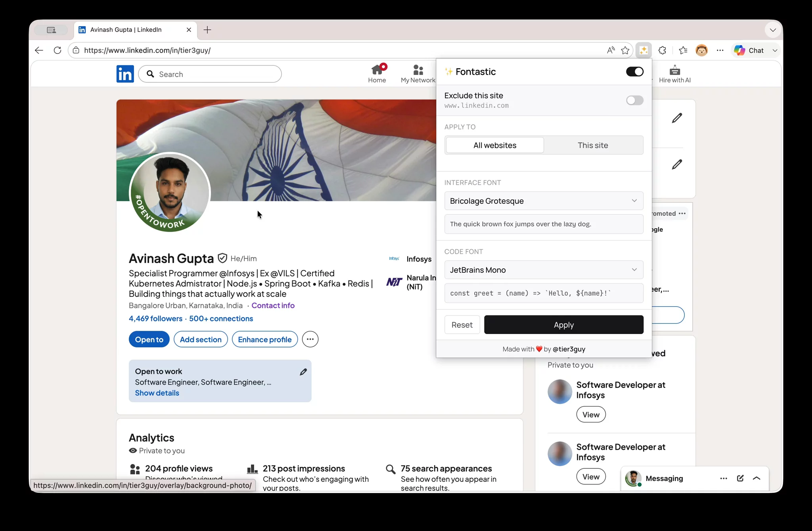
Task: Expand the Copilot Chat dropdown arrow
Action: pos(774,50)
